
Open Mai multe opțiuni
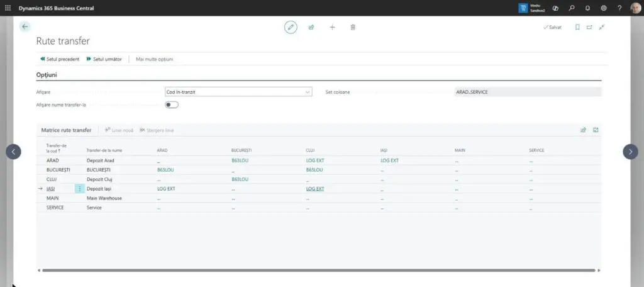click(155, 59)
